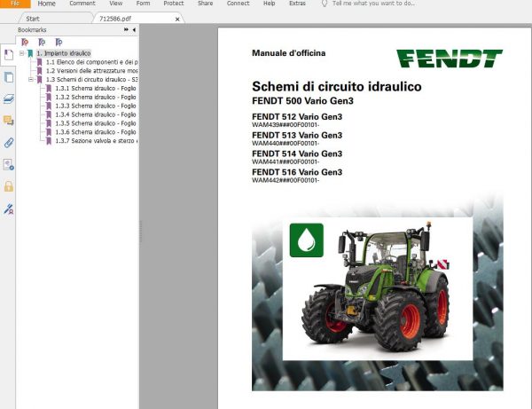Open bookmark '1.3.5 Schema idraulico - Foglio'

pyautogui.click(x=96, y=123)
